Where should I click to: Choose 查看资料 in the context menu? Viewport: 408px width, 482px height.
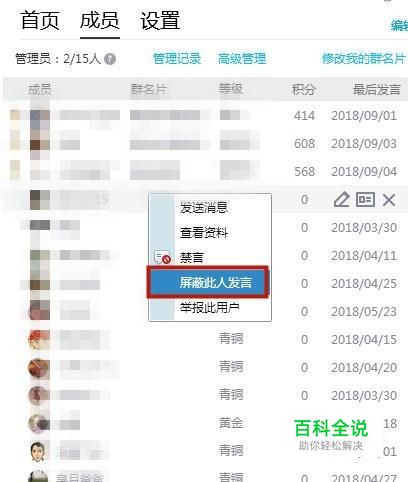click(x=204, y=232)
